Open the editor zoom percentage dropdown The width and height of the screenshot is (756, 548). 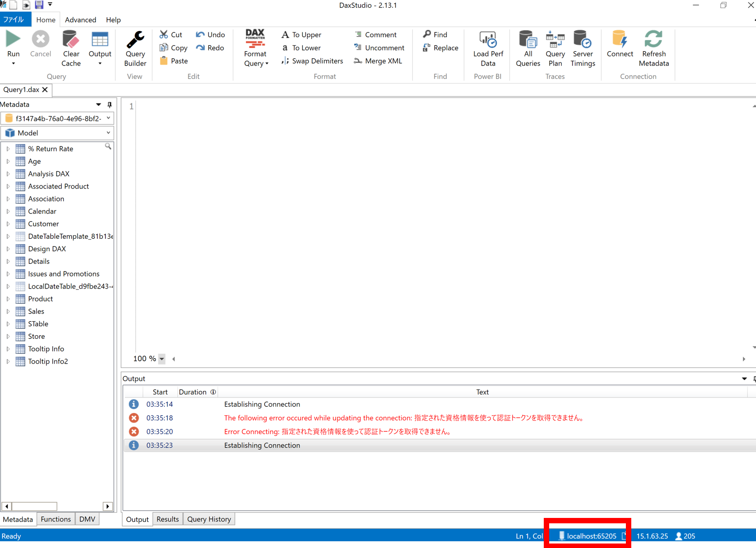coord(162,359)
